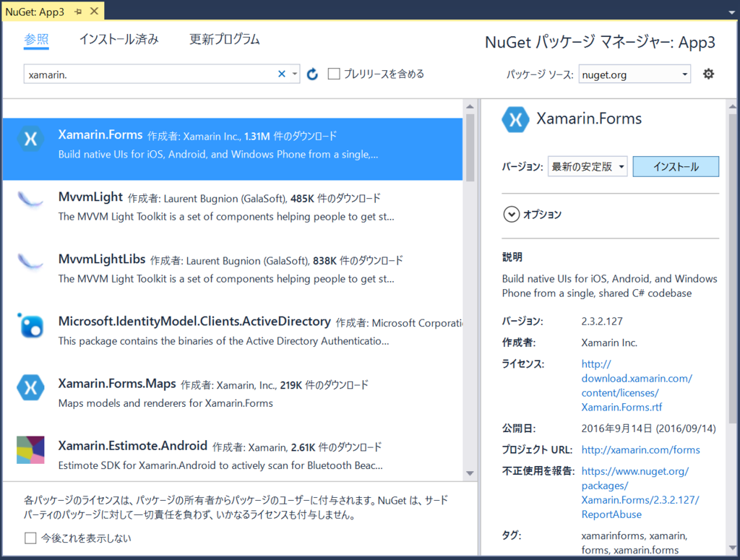
Task: Click the package list vertical scrollbar thumb
Action: click(x=470, y=147)
